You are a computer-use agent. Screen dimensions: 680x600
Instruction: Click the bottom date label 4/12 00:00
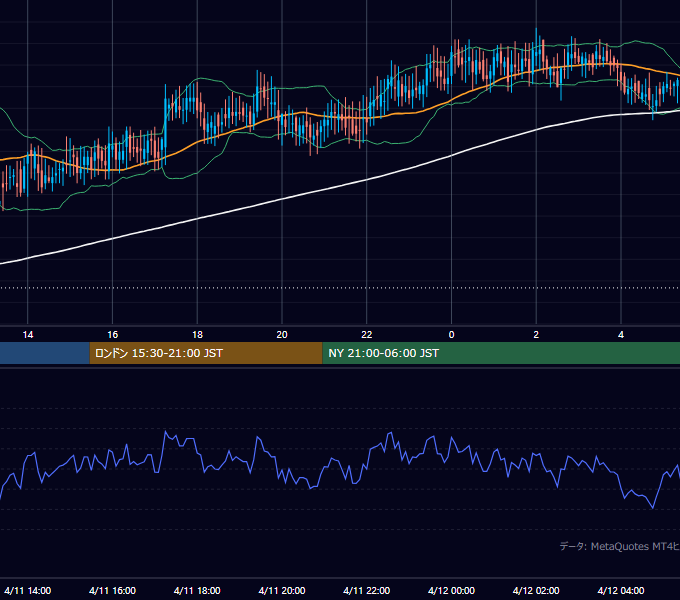pos(451,590)
